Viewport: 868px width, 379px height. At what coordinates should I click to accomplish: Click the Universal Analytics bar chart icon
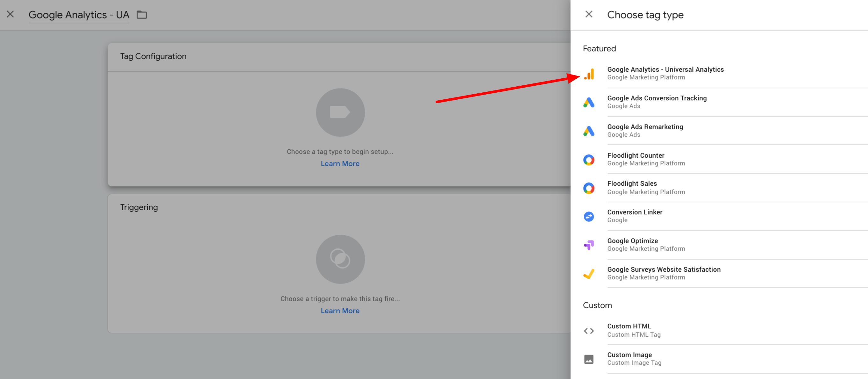(x=589, y=74)
